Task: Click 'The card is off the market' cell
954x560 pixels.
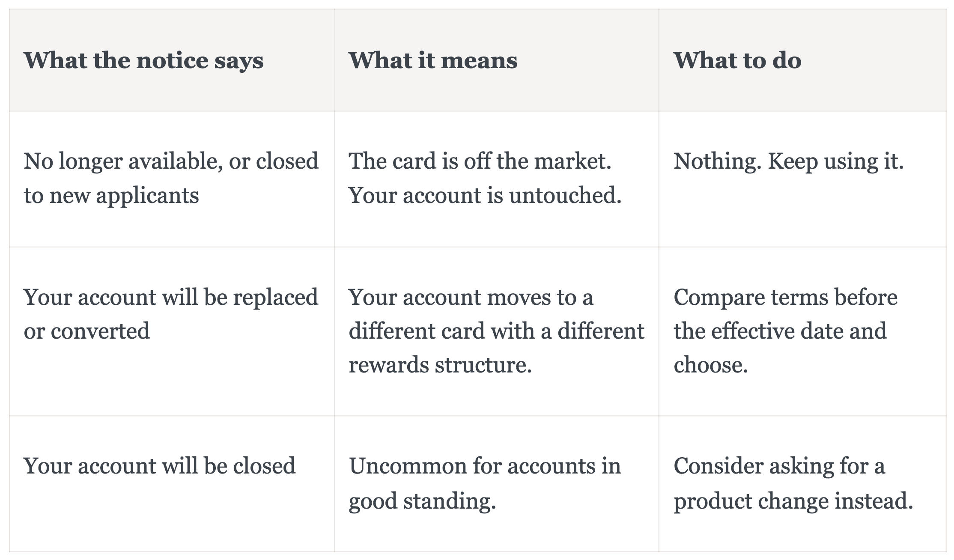Action: tap(497, 179)
